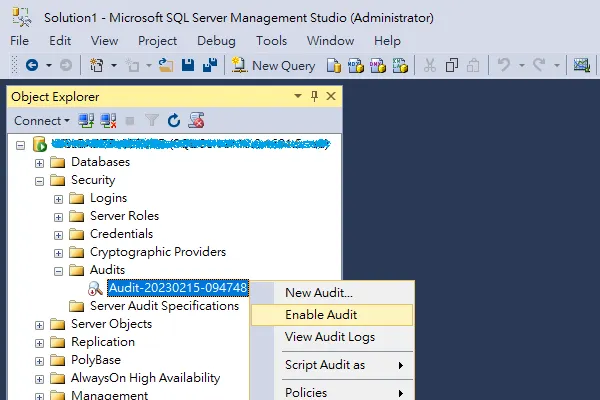Open the Project menu
Viewport: 600px width, 400px height.
coord(157,41)
